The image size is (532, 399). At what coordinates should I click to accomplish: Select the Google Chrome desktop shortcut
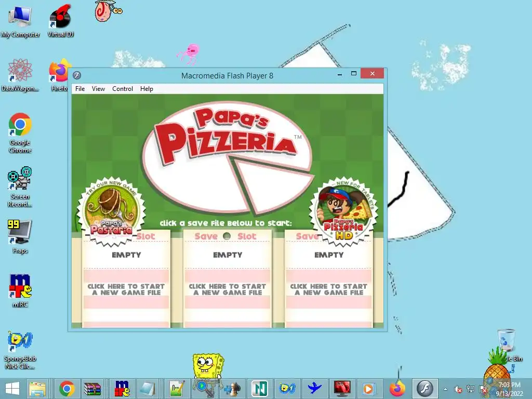(x=20, y=133)
